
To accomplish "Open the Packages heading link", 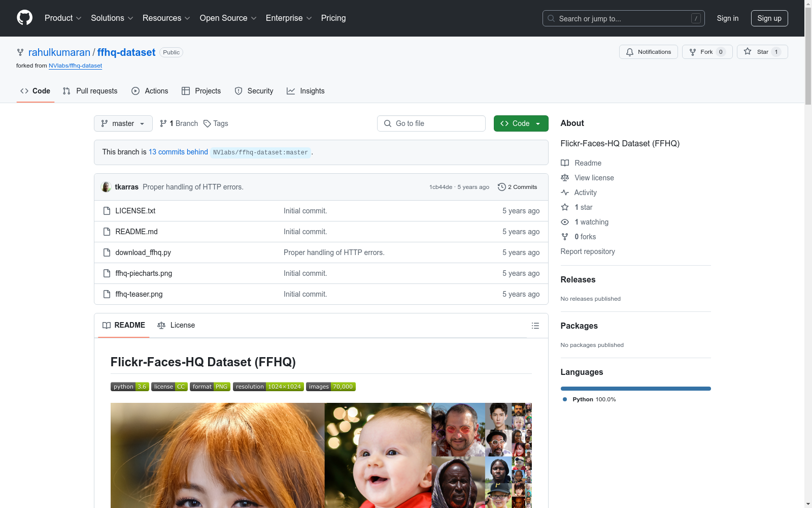I will coord(579,326).
